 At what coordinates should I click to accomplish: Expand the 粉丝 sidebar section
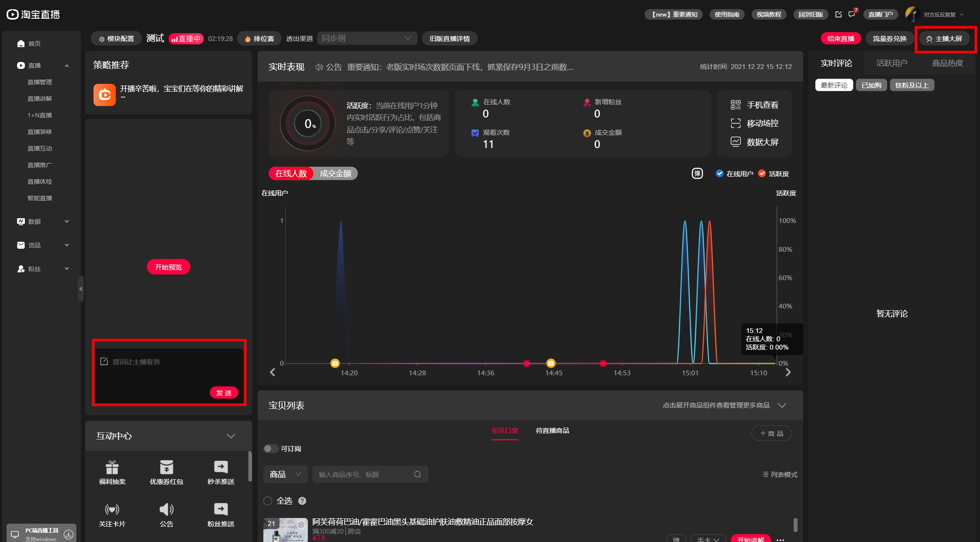pyautogui.click(x=67, y=269)
